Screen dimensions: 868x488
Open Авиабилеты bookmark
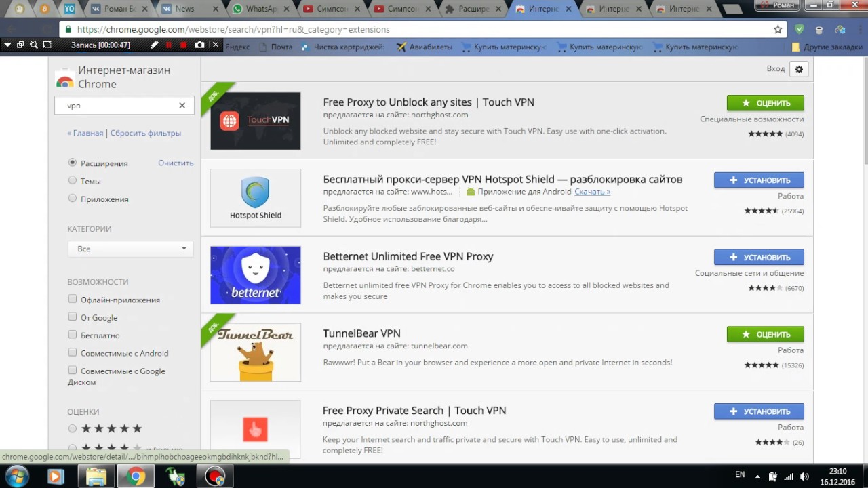pos(424,47)
